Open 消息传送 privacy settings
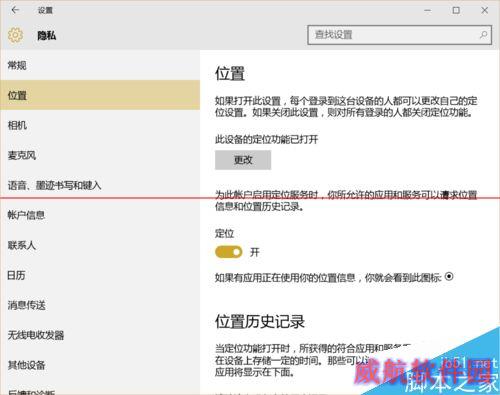 (100, 305)
